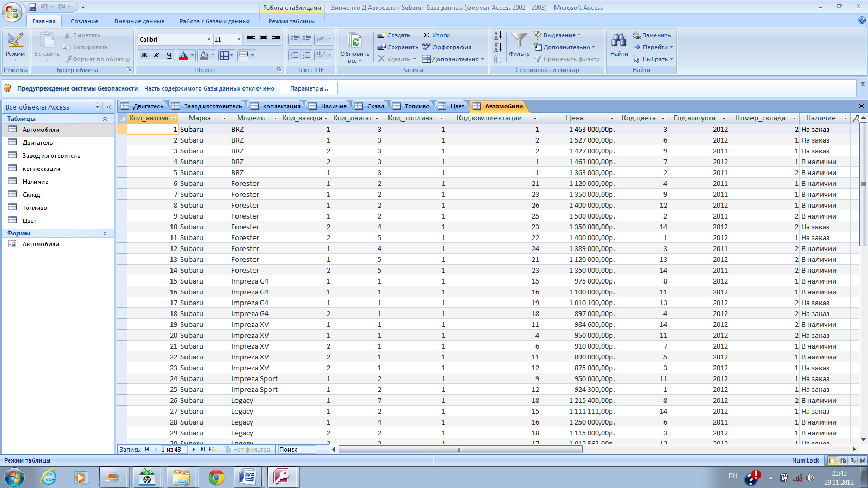Image resolution: width=868 pixels, height=488 pixels.
Task: Toggle bold Ж formatting
Action: (x=144, y=55)
